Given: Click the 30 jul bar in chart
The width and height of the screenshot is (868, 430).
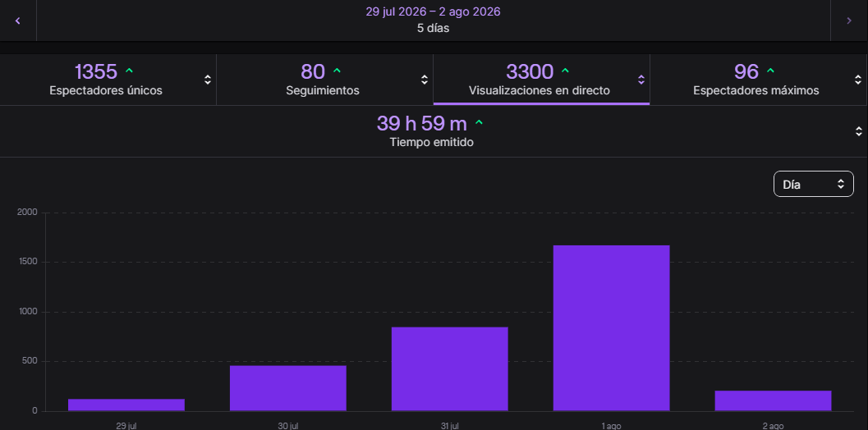Looking at the screenshot, I should point(288,388).
